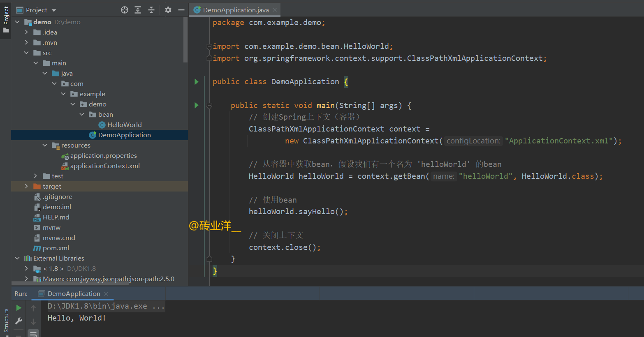644x337 pixels.
Task: Click the wrench (edit run configuration) icon
Action: [x=19, y=321]
